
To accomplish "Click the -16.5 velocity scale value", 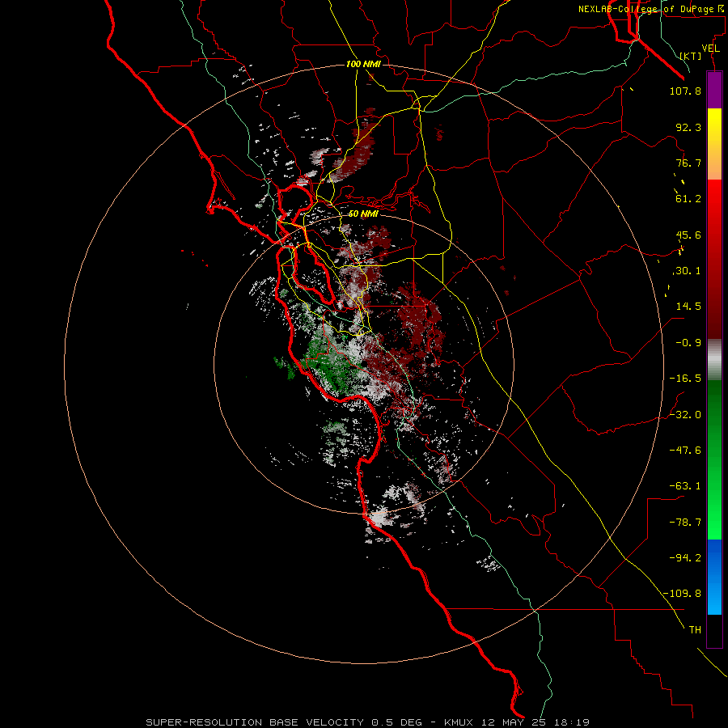I will tap(685, 379).
